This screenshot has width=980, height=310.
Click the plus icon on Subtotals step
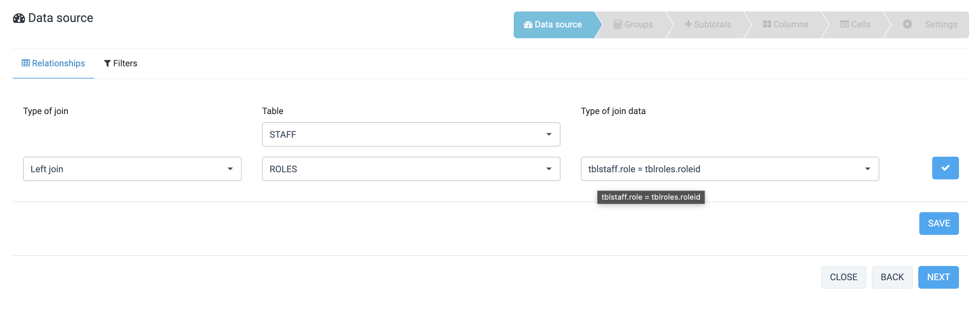tap(688, 24)
